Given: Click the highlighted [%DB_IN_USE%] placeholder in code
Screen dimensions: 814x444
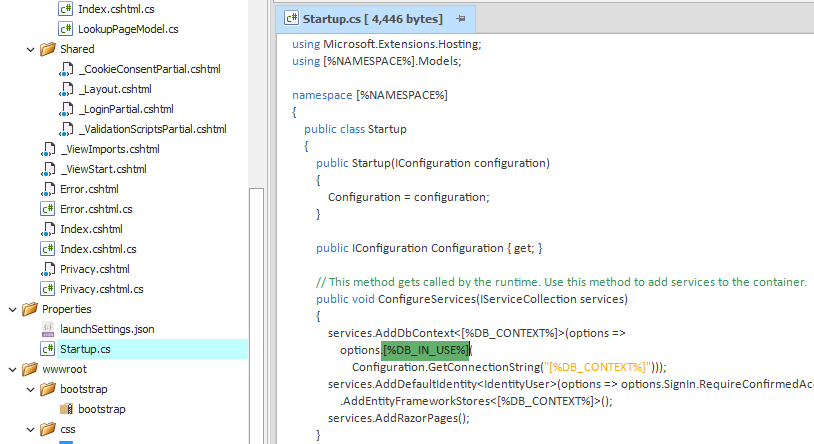Looking at the screenshot, I should 426,349.
